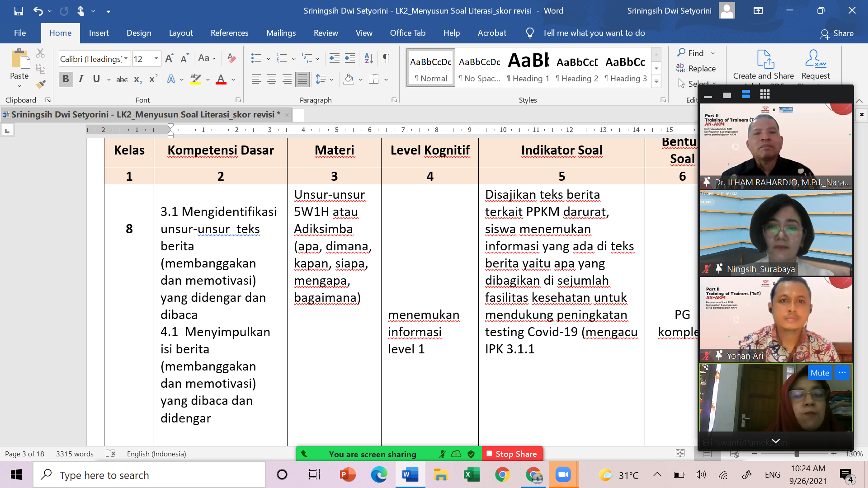The height and width of the screenshot is (488, 868).
Task: Apply subscript formatting
Action: pyautogui.click(x=138, y=80)
